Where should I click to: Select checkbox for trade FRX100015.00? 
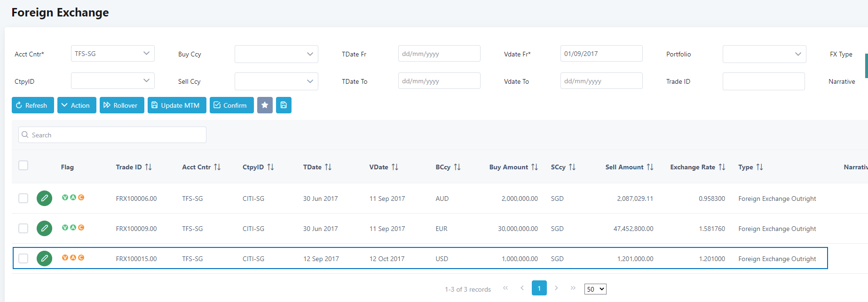pos(23,258)
